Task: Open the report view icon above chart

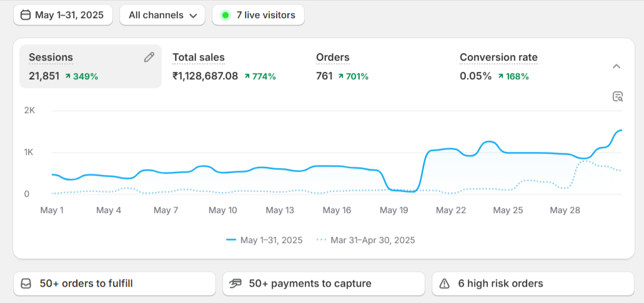Action: pyautogui.click(x=617, y=96)
